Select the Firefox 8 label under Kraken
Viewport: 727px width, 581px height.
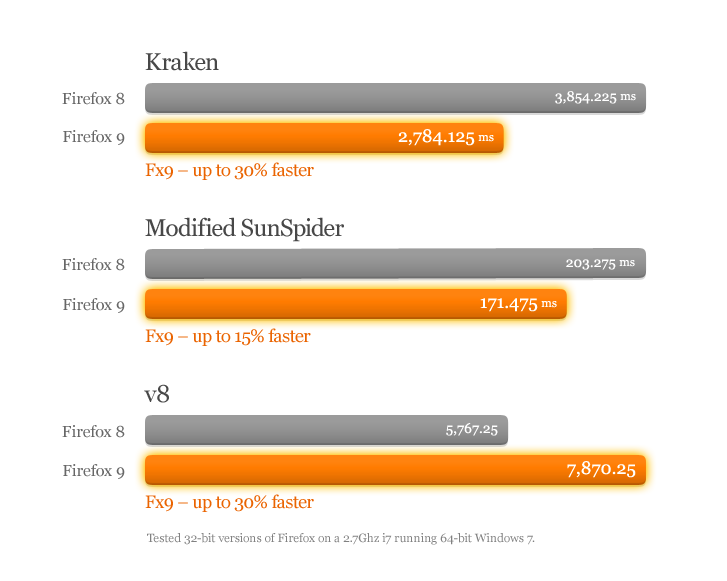(x=93, y=98)
